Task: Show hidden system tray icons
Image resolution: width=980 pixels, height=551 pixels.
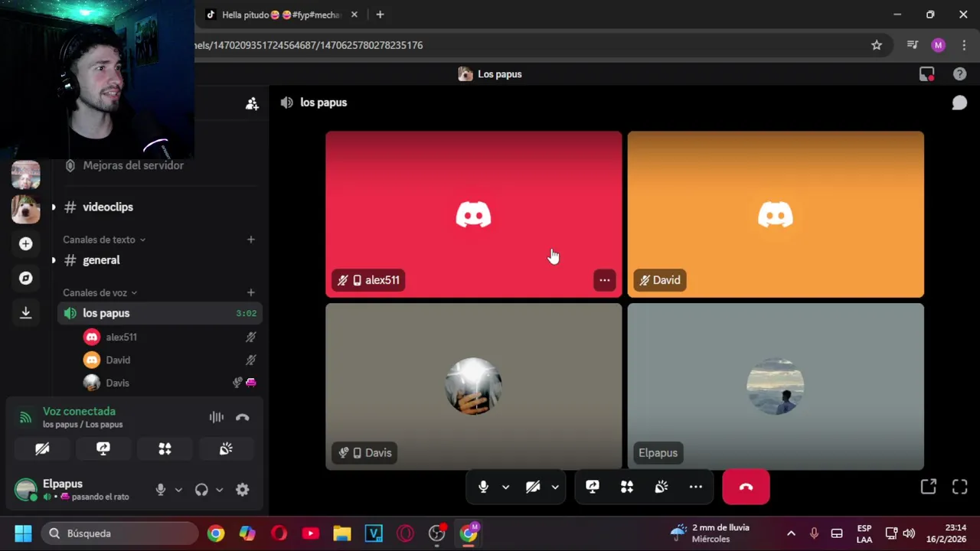Action: [791, 533]
